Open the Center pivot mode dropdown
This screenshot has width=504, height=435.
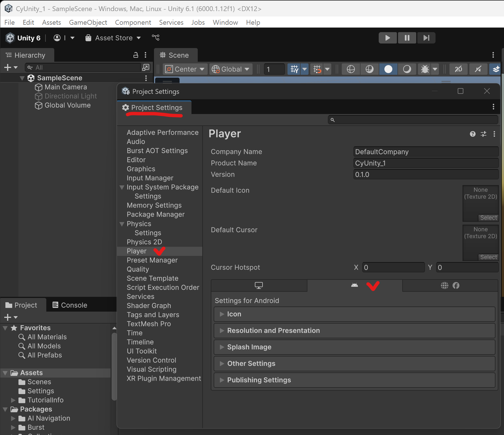tap(185, 69)
